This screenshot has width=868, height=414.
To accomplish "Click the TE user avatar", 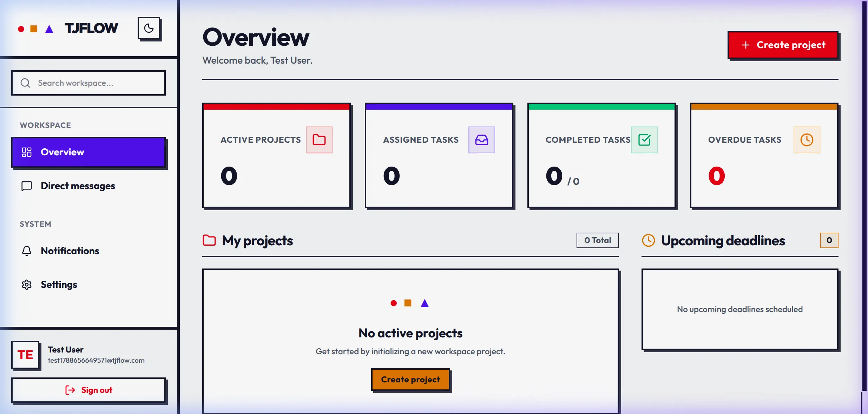I will [x=25, y=355].
